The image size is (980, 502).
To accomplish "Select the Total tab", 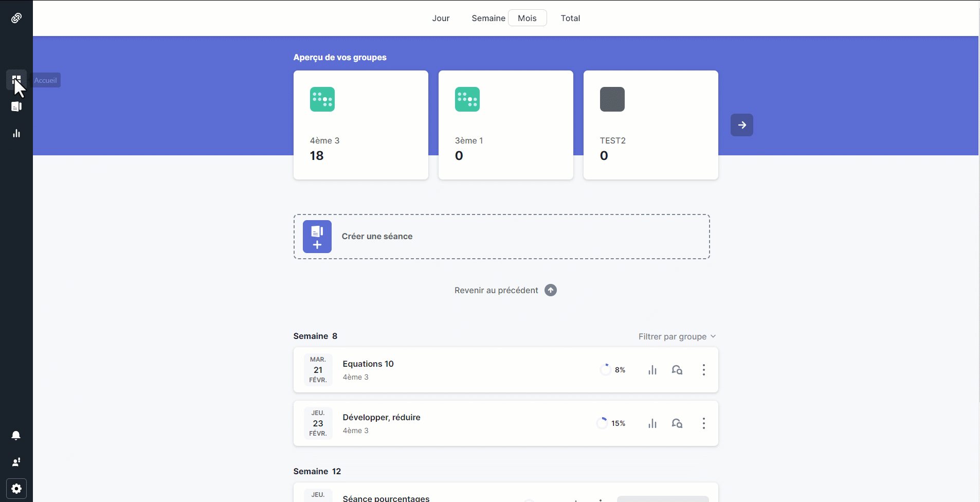I will tap(570, 18).
